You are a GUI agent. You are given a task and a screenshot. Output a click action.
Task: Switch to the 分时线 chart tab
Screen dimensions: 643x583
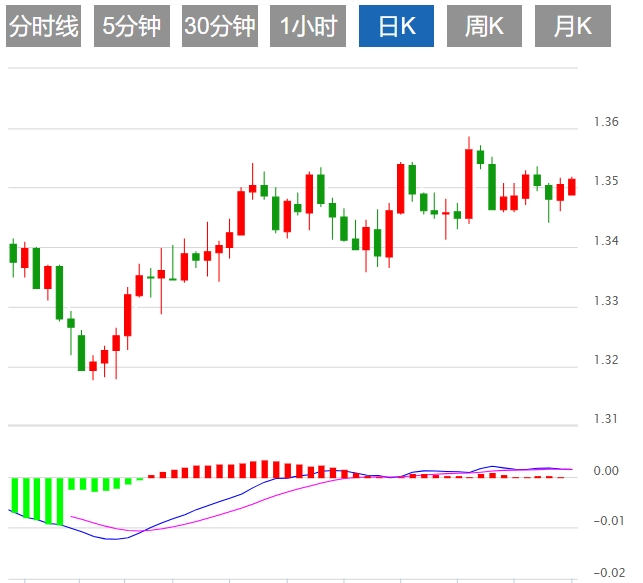(43, 26)
